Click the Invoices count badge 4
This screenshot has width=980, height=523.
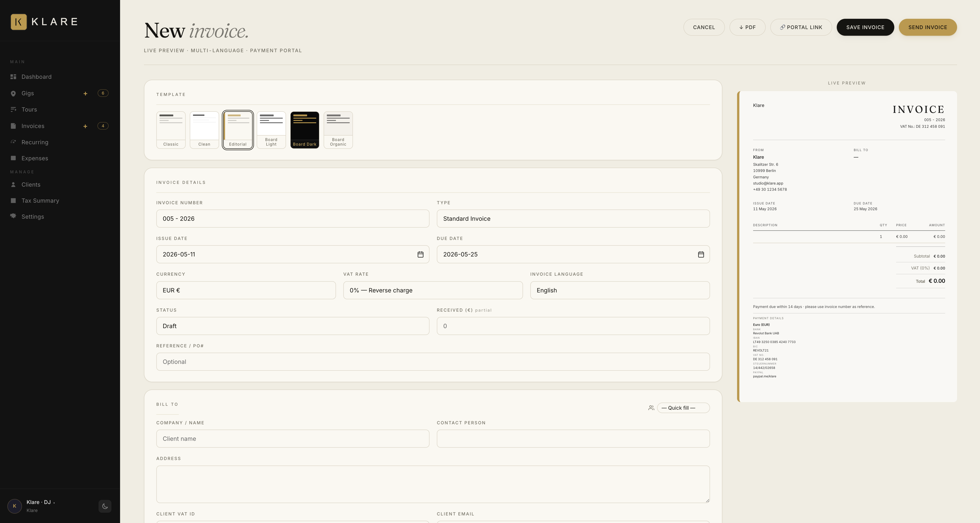tap(103, 126)
